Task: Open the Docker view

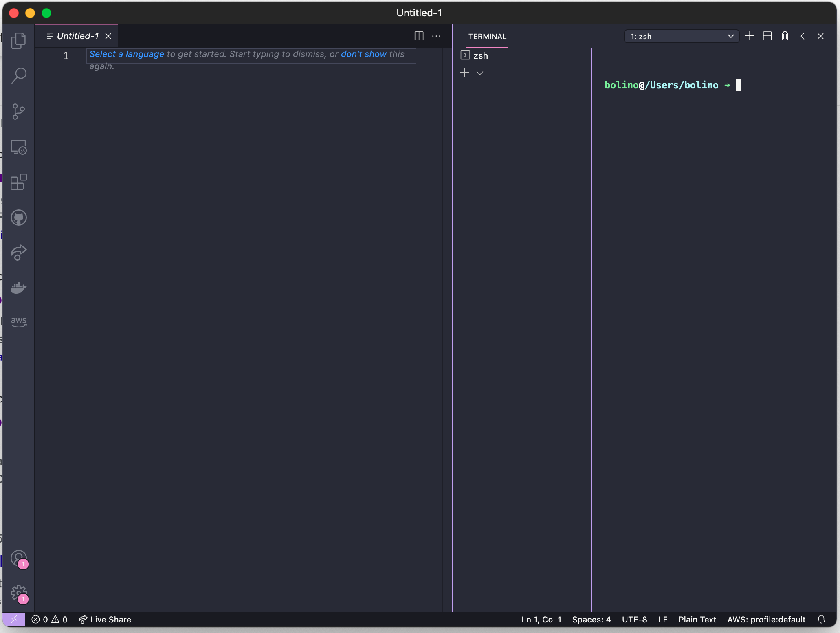Action: click(x=18, y=288)
